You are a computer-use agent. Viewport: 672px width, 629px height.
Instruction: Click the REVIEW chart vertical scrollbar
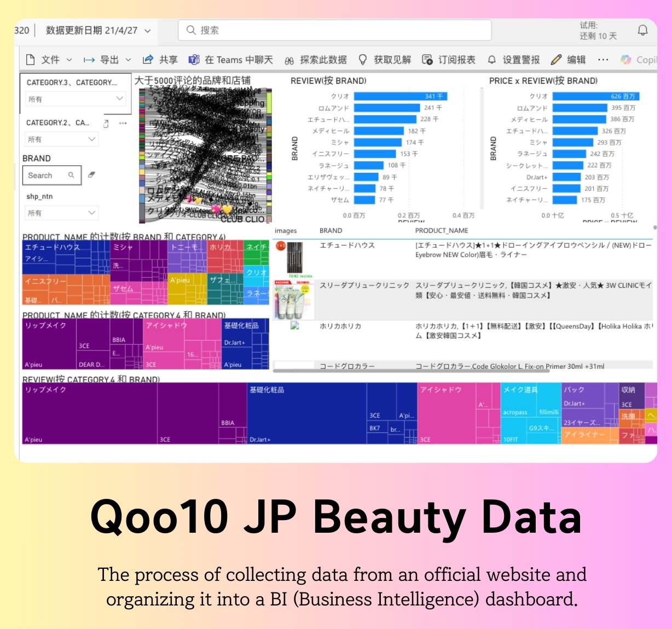coord(482,149)
